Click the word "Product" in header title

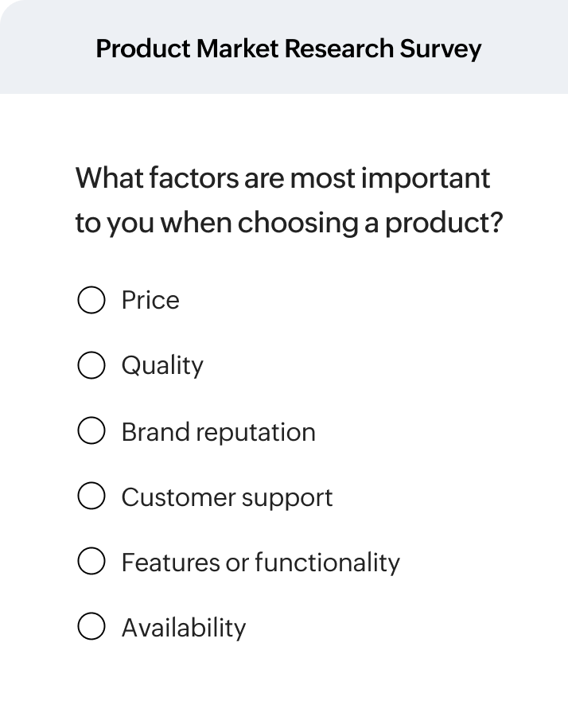[x=142, y=49]
